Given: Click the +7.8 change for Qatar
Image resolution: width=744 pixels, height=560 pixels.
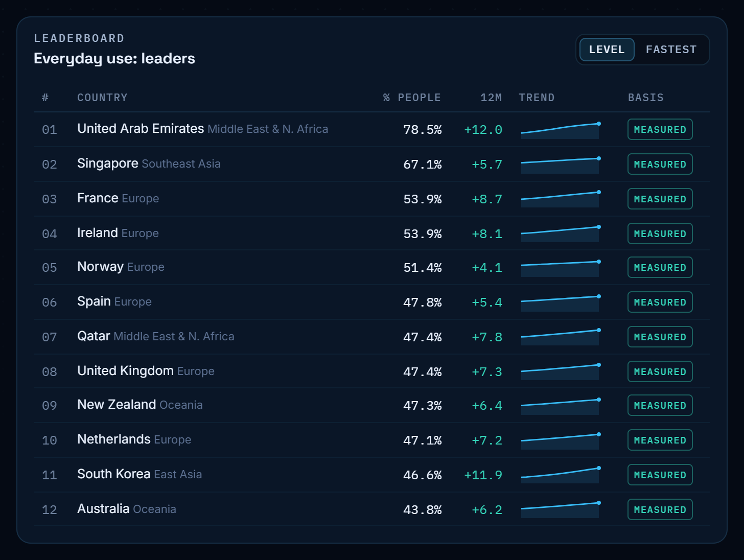Looking at the screenshot, I should (487, 337).
